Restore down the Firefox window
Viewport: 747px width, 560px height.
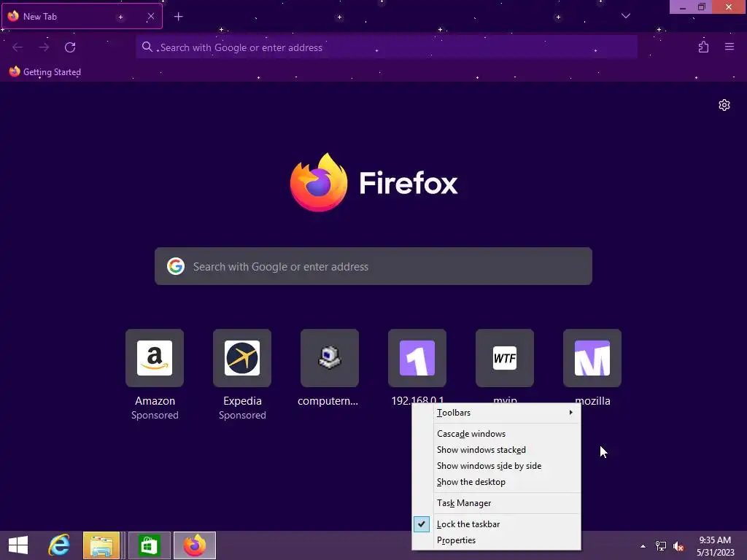coord(702,7)
